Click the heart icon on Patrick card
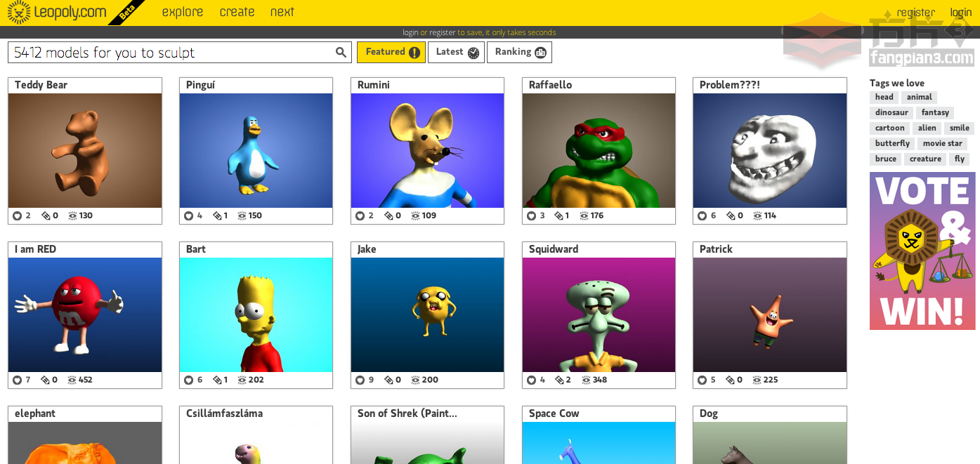 point(703,380)
